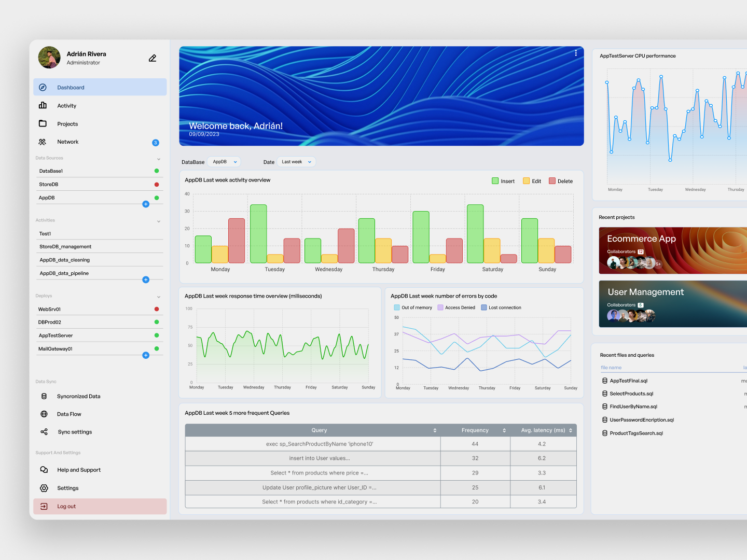Open the FindUserByName.sql file
The height and width of the screenshot is (560, 747).
[633, 406]
